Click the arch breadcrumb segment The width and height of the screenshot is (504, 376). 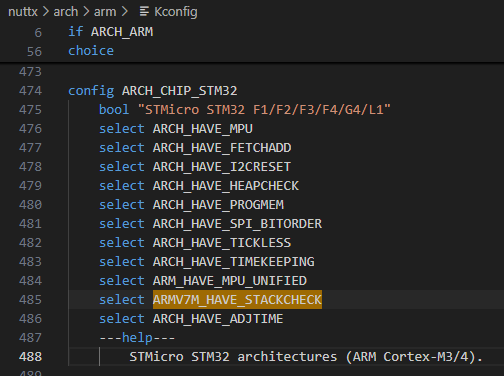coord(66,12)
